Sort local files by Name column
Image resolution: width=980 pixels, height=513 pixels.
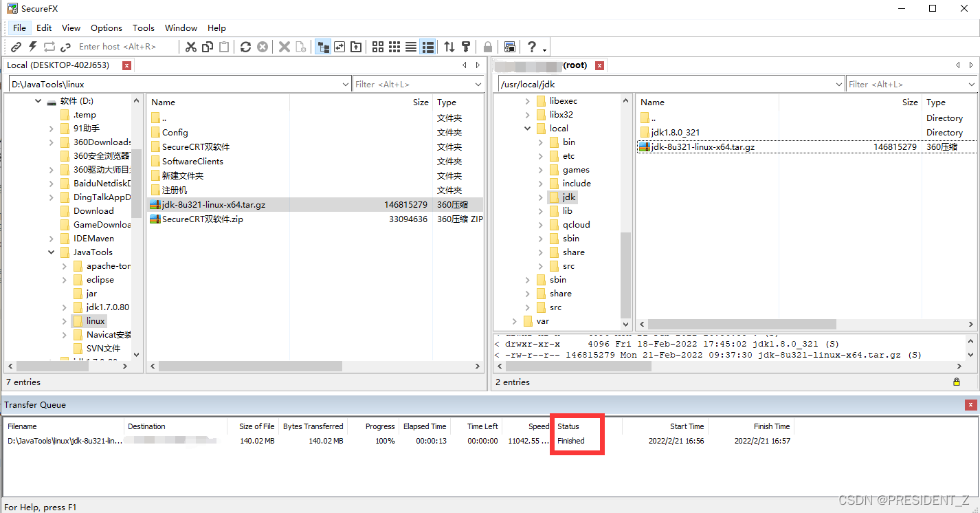click(218, 102)
